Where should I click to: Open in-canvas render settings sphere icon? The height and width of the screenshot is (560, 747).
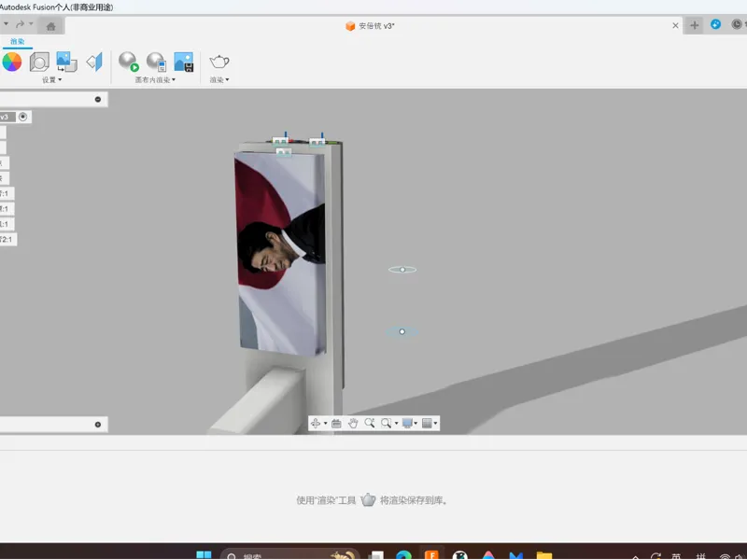156,62
